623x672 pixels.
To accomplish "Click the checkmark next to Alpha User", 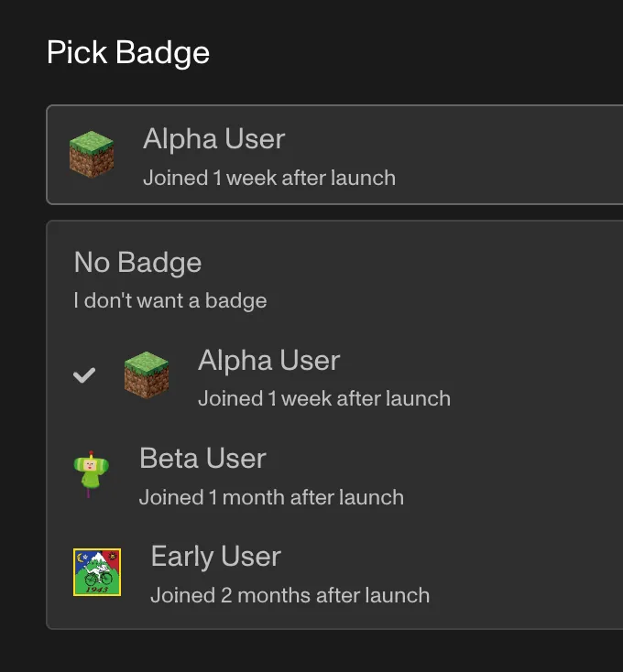I will tap(84, 375).
